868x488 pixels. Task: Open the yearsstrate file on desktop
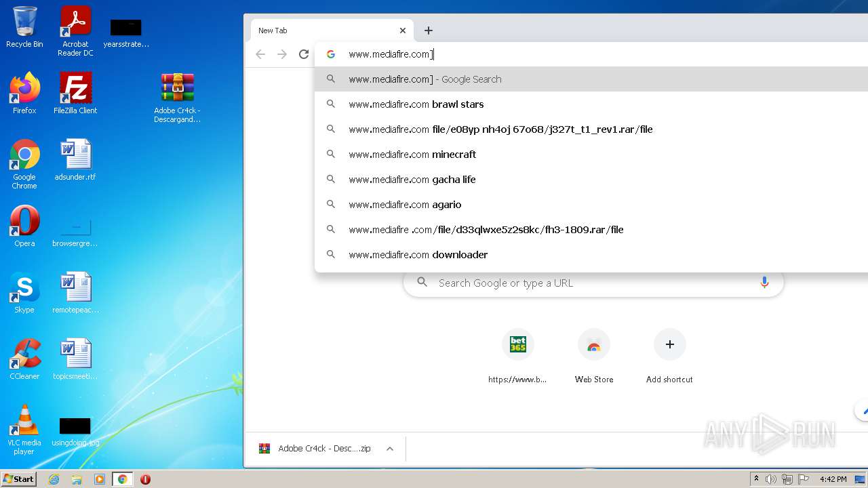click(x=126, y=31)
